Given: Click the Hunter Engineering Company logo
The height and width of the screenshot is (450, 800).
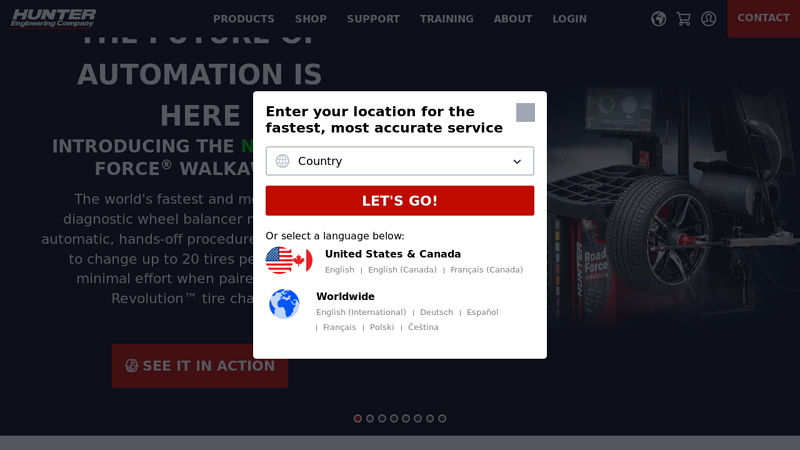Looking at the screenshot, I should point(53,18).
